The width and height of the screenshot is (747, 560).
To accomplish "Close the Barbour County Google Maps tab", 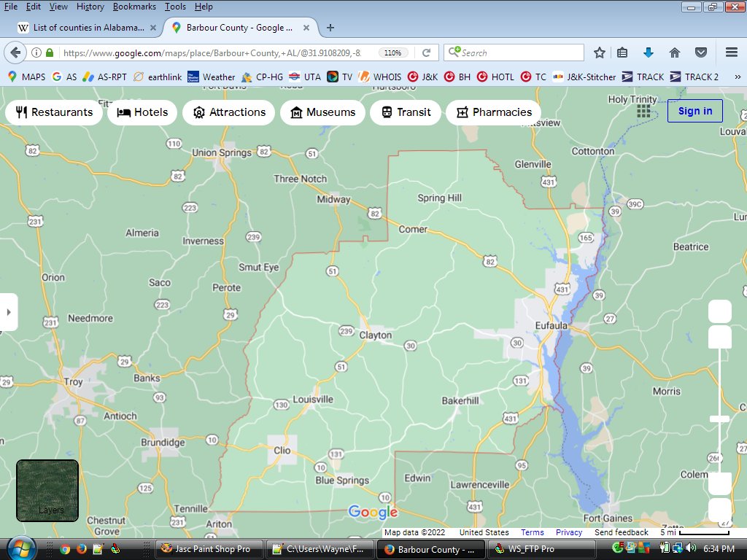I will [x=306, y=28].
